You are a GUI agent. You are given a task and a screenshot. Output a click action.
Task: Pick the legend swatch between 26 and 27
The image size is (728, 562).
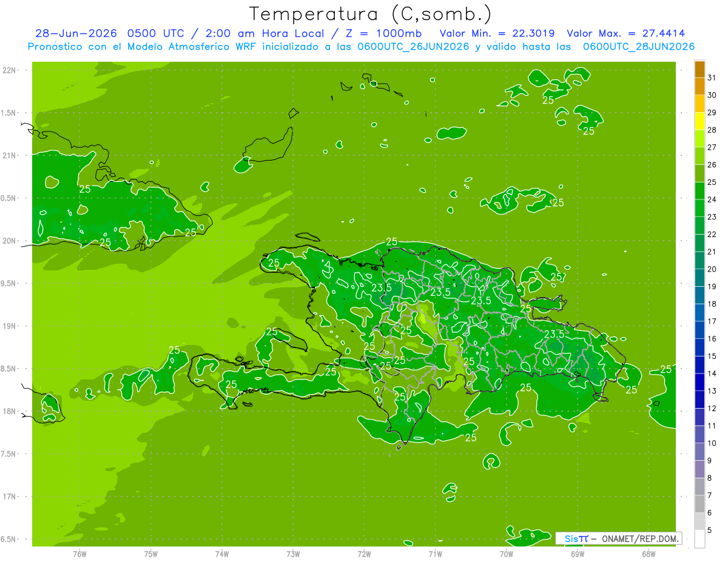pos(699,156)
